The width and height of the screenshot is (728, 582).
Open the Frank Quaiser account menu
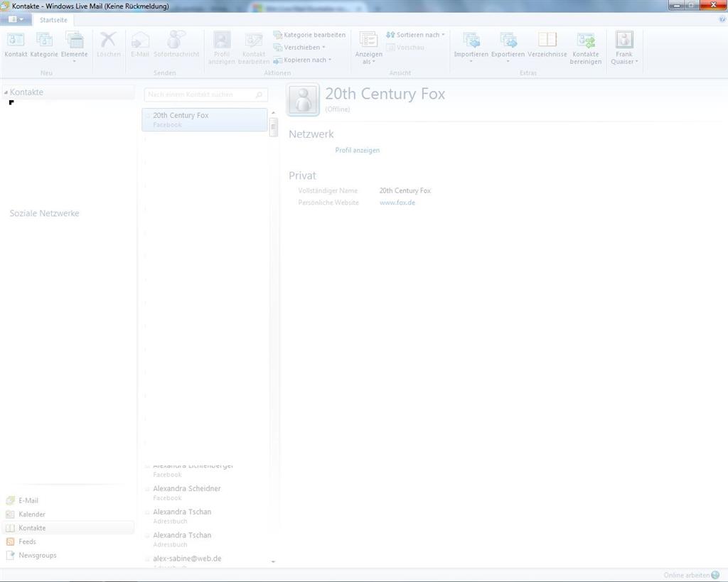tap(624, 48)
